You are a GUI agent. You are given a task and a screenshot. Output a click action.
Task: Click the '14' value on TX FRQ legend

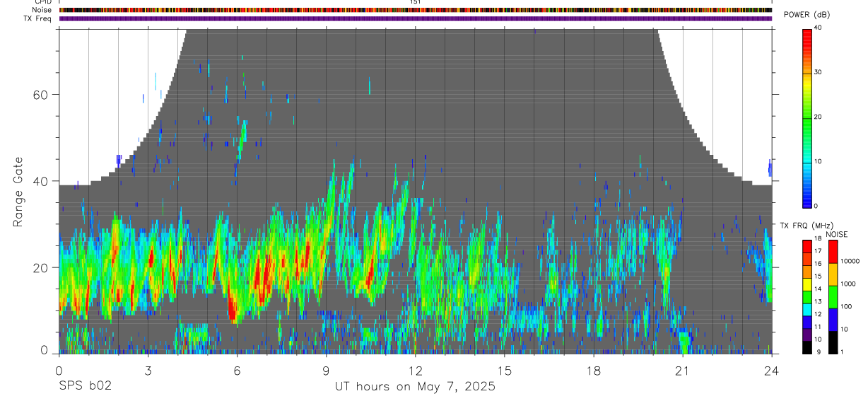point(817,289)
